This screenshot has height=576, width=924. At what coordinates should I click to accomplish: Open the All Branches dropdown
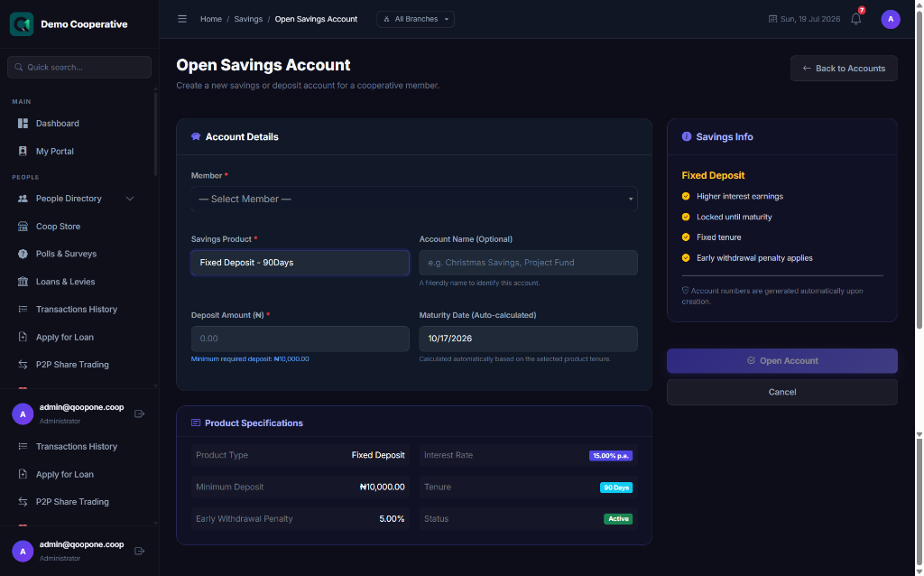[415, 19]
